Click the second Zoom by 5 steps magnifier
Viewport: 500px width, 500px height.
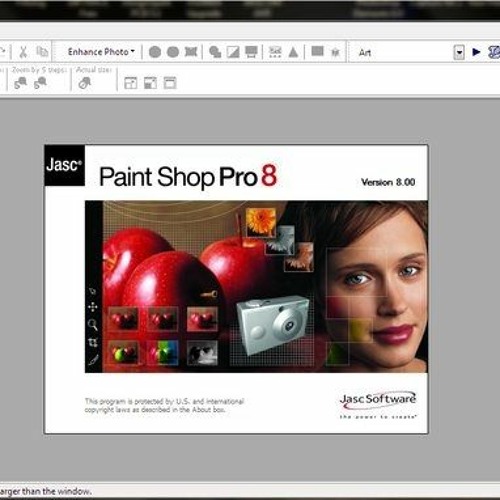[40, 83]
